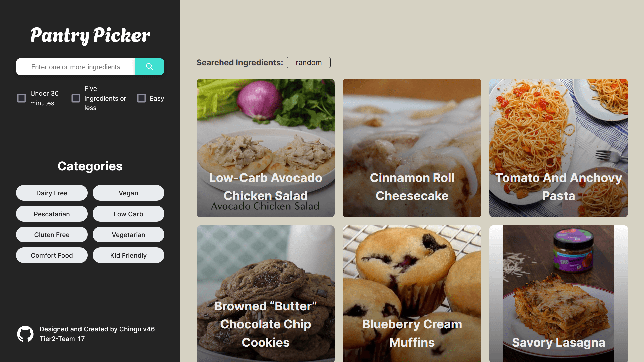Image resolution: width=644 pixels, height=362 pixels.
Task: Click the search magnifier icon
Action: click(150, 66)
